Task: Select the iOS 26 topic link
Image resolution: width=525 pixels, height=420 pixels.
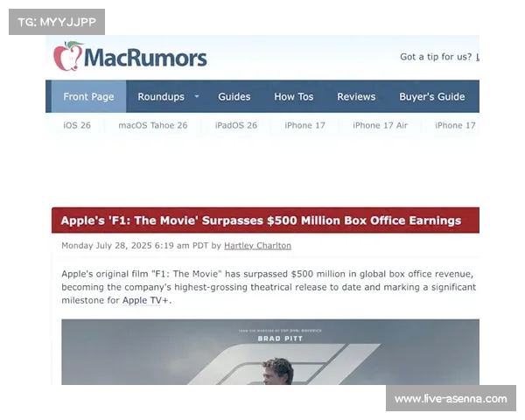Action: click(77, 125)
